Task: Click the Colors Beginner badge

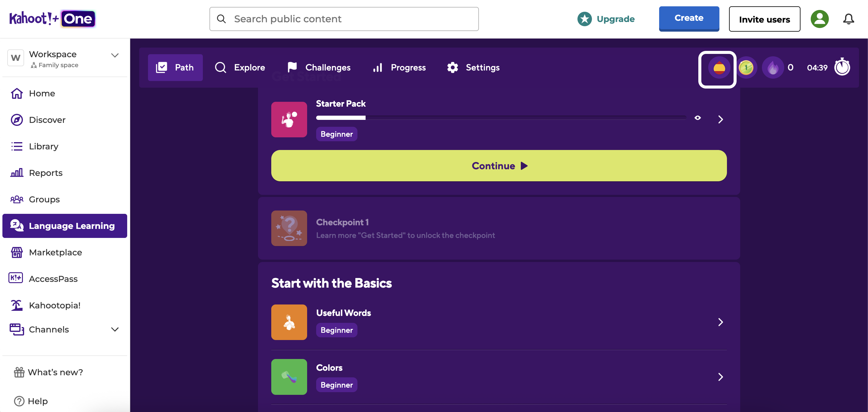Action: [337, 385]
